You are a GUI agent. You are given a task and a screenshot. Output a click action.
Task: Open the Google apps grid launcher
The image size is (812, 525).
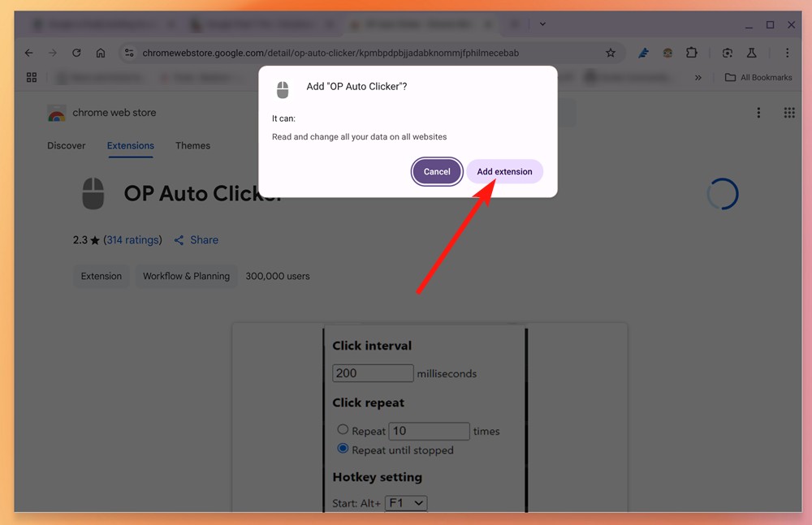(x=788, y=113)
